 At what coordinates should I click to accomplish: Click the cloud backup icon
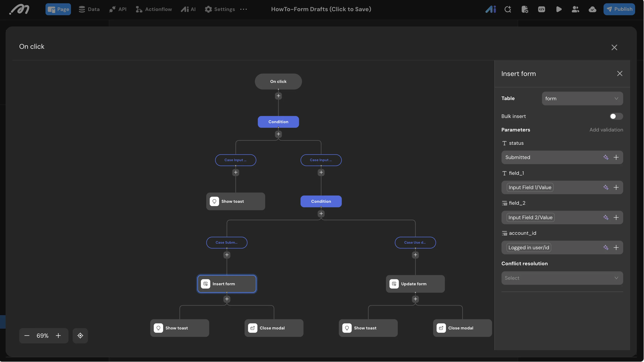592,9
